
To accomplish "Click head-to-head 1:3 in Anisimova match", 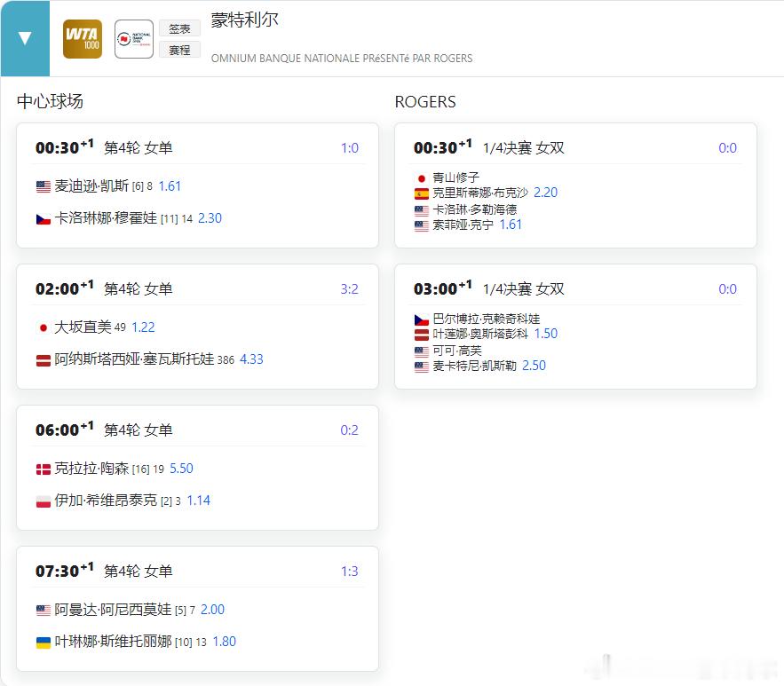I will pos(350,572).
